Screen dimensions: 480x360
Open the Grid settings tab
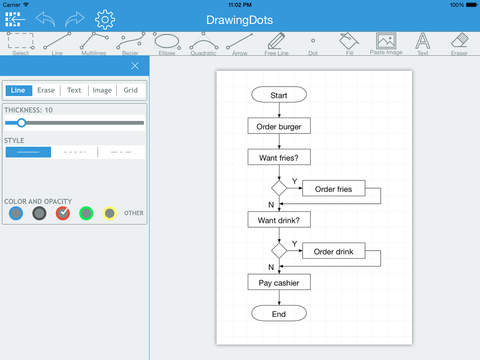(x=130, y=90)
